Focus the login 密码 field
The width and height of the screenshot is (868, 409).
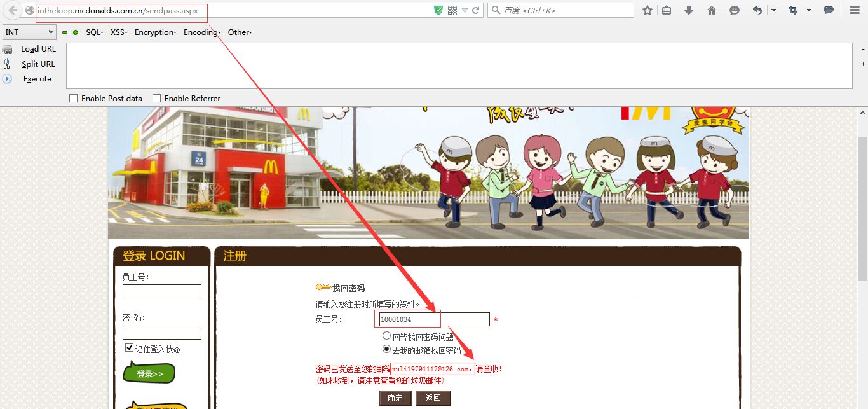(x=162, y=333)
